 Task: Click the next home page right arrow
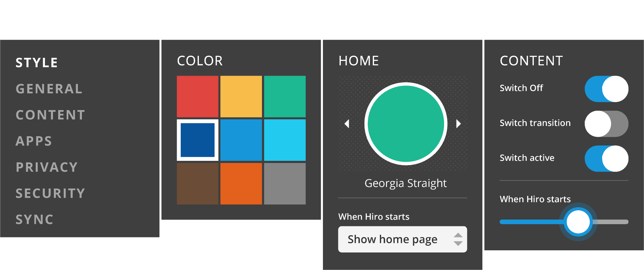[458, 124]
